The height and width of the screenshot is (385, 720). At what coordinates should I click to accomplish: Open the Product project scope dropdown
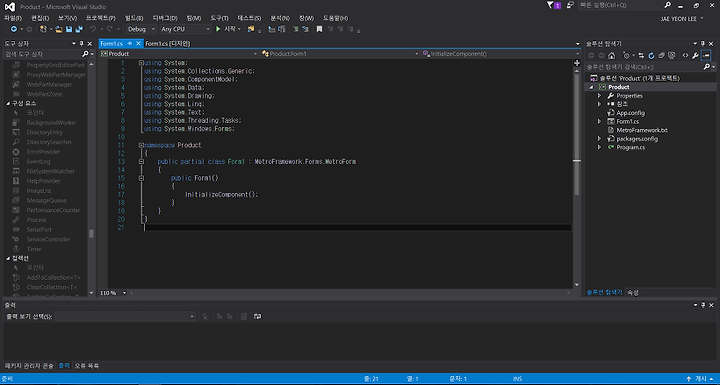(x=179, y=54)
